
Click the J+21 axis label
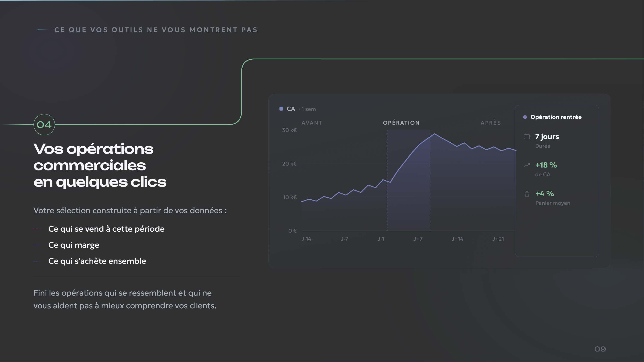498,239
